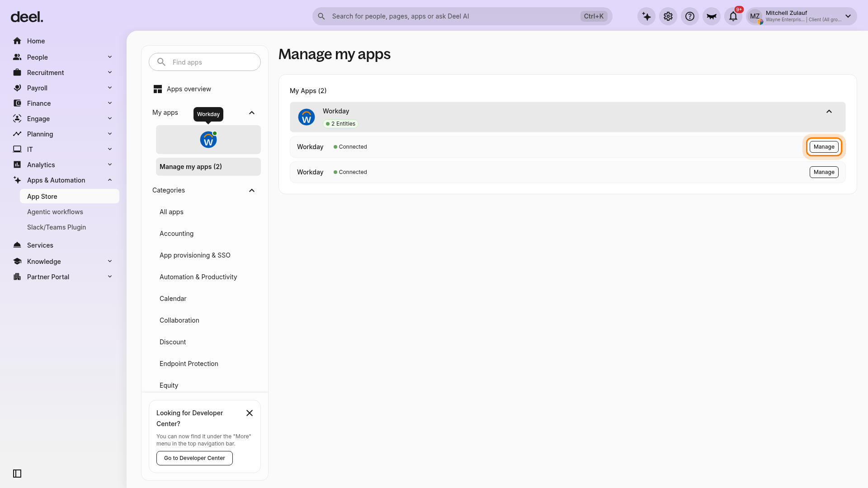Screen dimensions: 868x488
Task: Click the Workday logo in My Apps card
Action: tap(307, 117)
